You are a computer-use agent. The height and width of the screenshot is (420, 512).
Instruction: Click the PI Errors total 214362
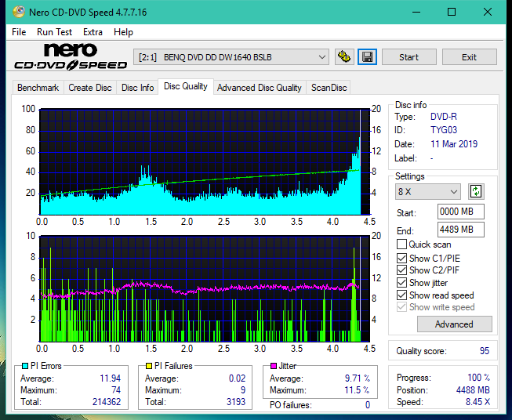click(107, 401)
